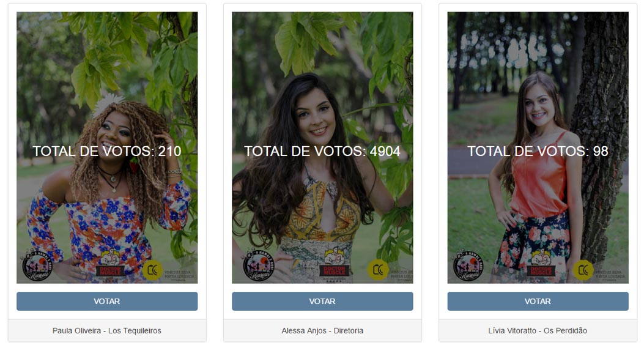Vote for Alessa Anjos with VOTAR button
Screen dimensions: 644x345
(x=322, y=301)
